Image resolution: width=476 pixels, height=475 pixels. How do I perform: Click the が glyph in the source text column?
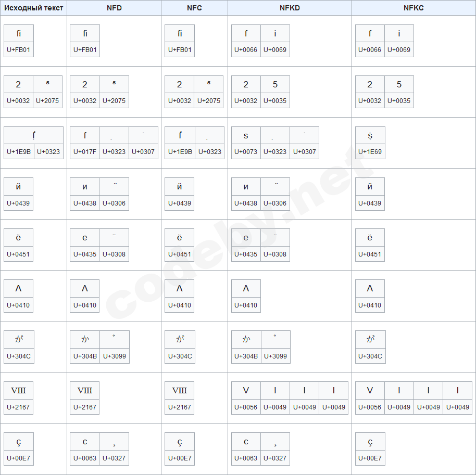point(19,339)
